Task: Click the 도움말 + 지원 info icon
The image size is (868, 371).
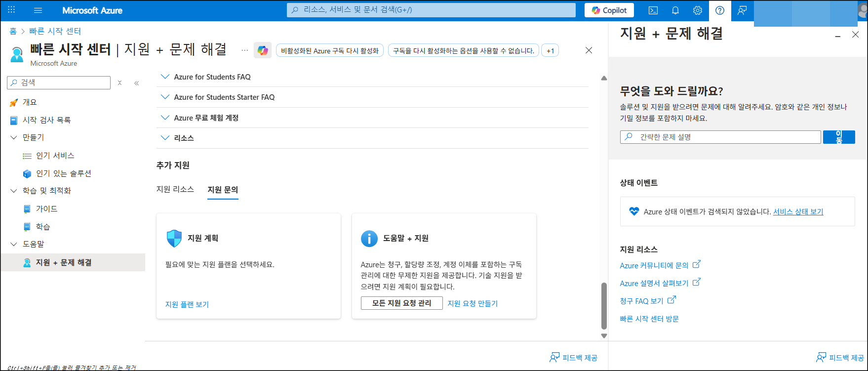Action: click(369, 238)
